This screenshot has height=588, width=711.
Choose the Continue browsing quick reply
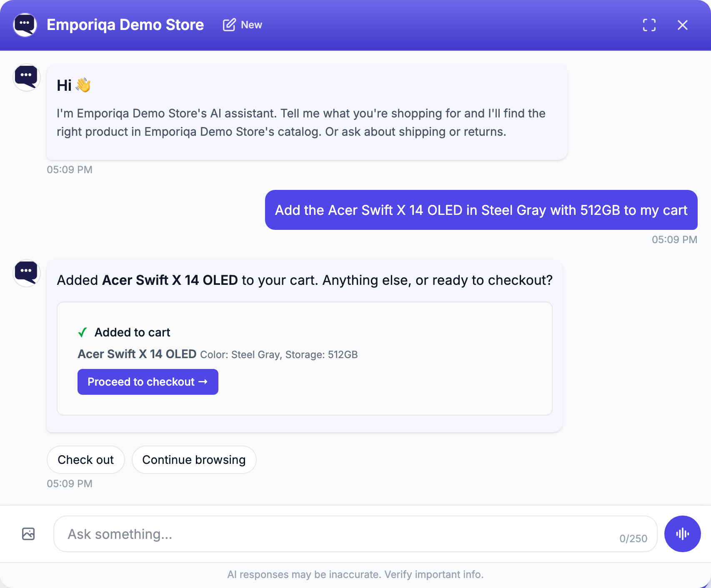point(194,460)
